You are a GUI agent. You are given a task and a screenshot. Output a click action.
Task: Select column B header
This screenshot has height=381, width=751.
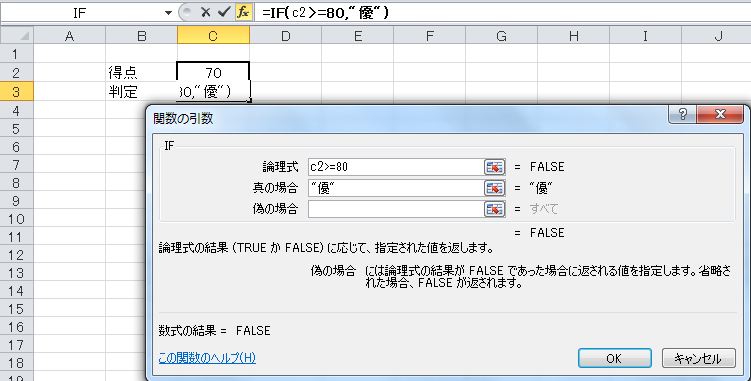pyautogui.click(x=141, y=35)
